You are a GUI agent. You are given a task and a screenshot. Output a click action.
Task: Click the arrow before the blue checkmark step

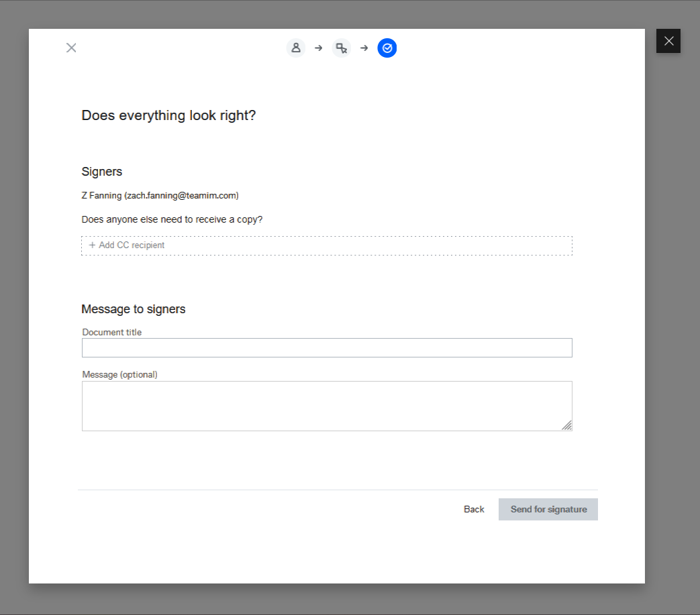tap(364, 48)
